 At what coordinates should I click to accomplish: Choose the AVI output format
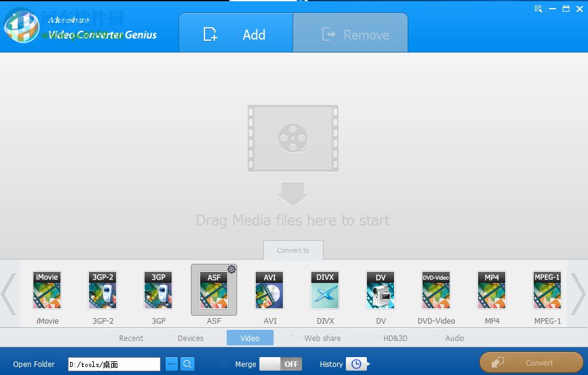coord(269,290)
